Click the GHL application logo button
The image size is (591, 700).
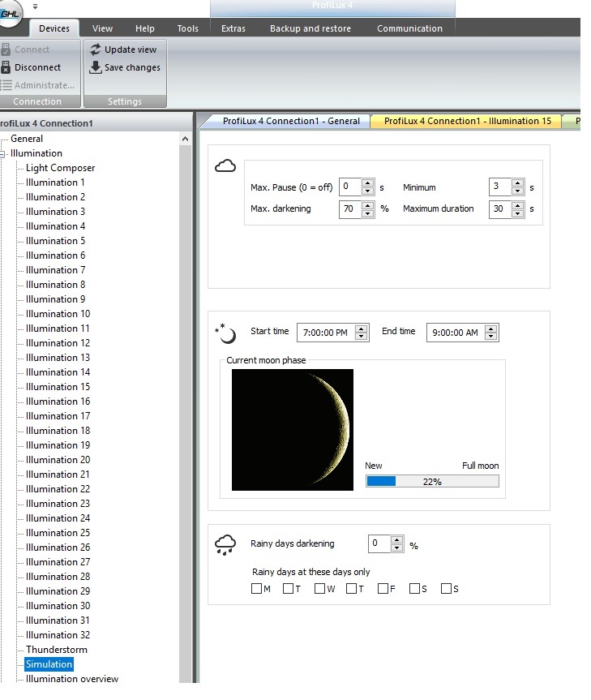pos(10,15)
